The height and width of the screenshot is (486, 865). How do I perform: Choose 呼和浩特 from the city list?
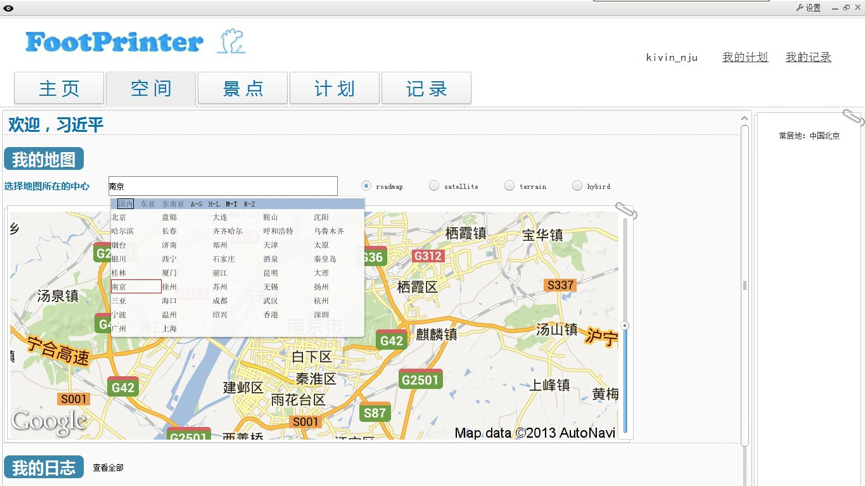click(x=278, y=231)
